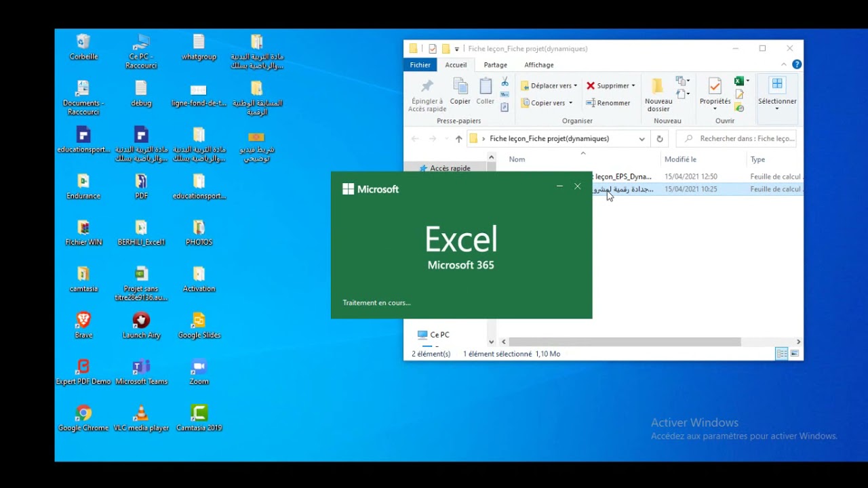Open the Corbeille recycle bin icon
The height and width of the screenshot is (488, 868).
click(83, 47)
